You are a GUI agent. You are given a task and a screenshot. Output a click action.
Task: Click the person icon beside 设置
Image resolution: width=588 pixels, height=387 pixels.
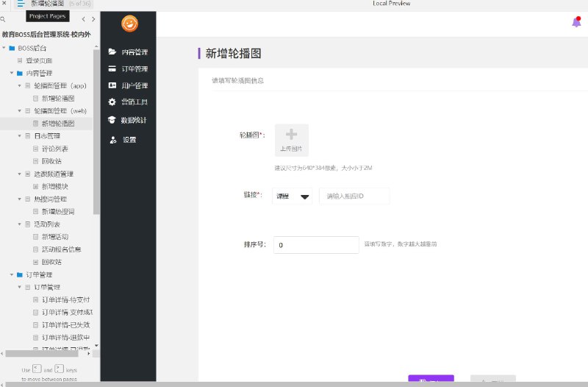point(113,140)
